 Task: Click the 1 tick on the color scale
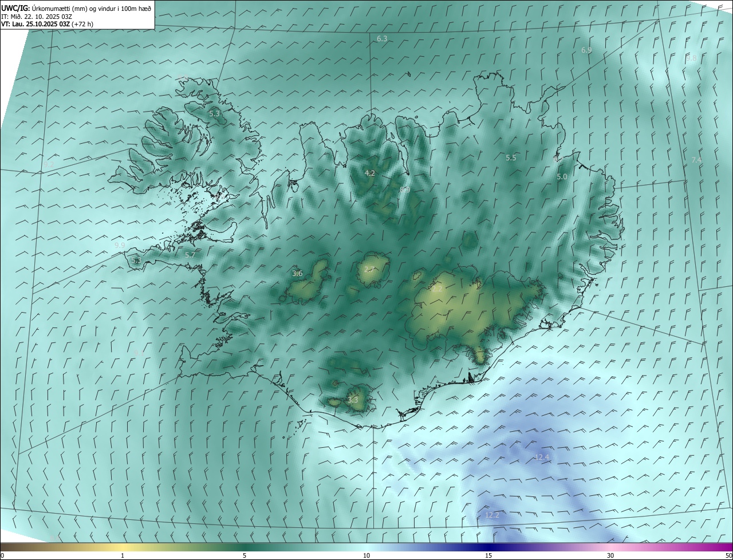point(123,556)
